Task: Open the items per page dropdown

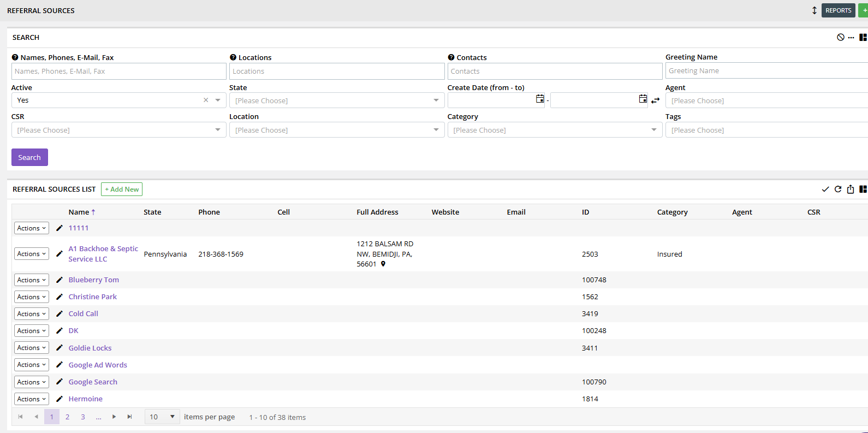Action: (162, 417)
